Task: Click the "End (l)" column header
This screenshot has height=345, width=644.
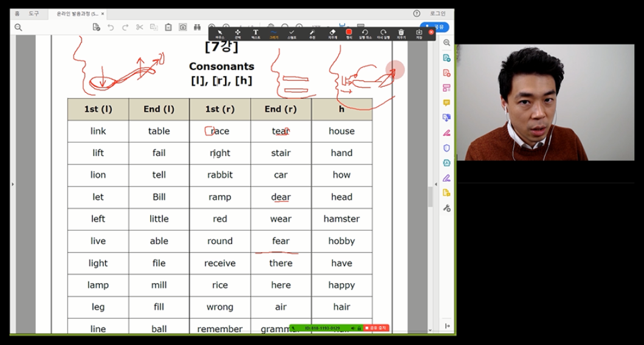Action: point(159,109)
